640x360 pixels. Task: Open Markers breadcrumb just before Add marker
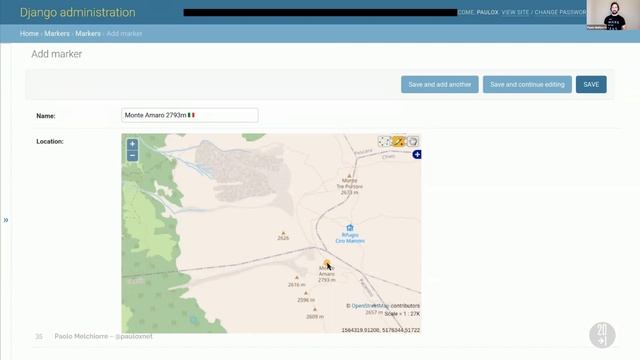[88, 33]
